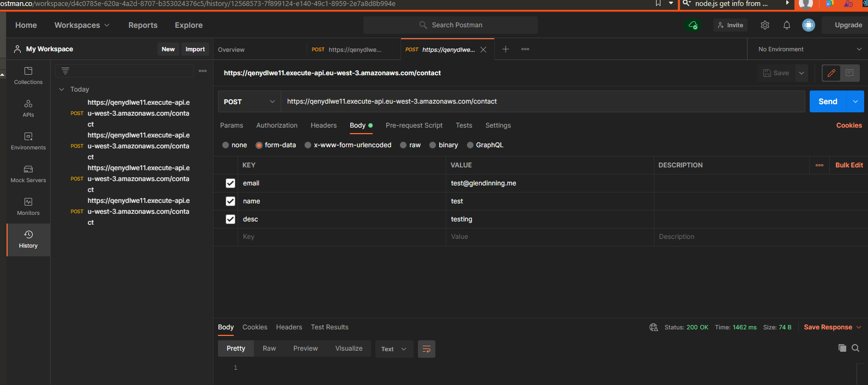Open the response Test Results tab
The image size is (868, 385).
(x=330, y=327)
